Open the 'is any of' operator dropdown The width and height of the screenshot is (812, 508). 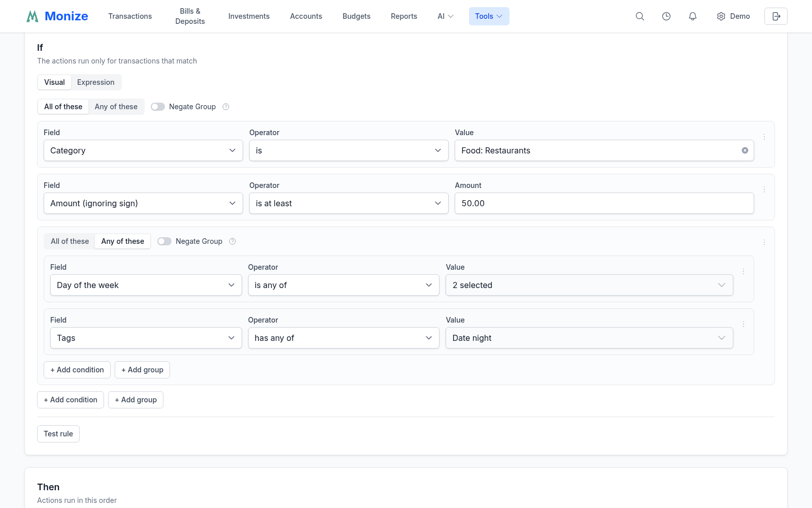click(x=344, y=285)
